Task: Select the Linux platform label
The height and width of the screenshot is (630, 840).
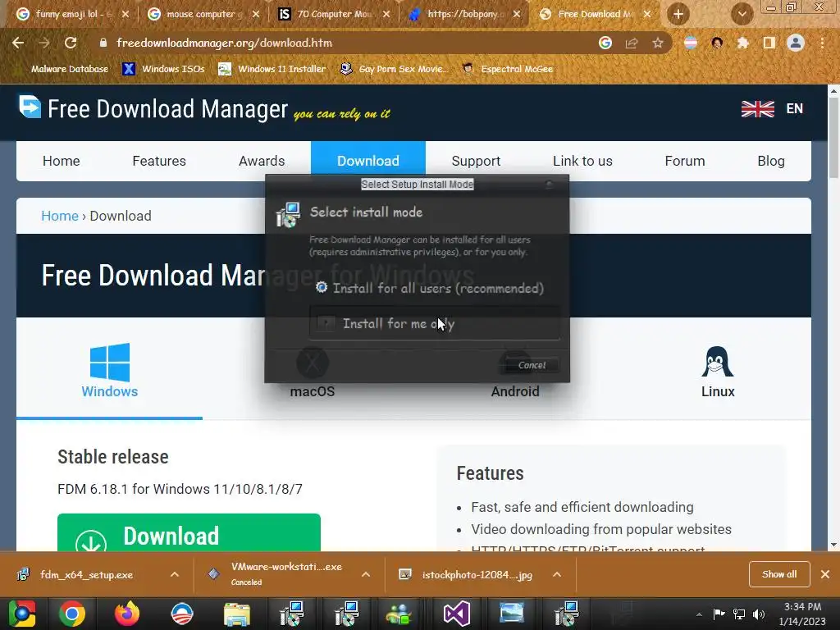Action: pos(718,391)
